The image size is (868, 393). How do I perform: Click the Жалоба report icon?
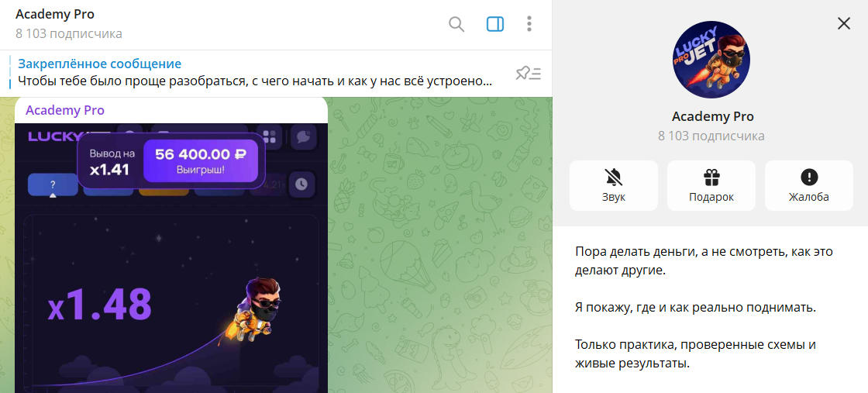(808, 178)
